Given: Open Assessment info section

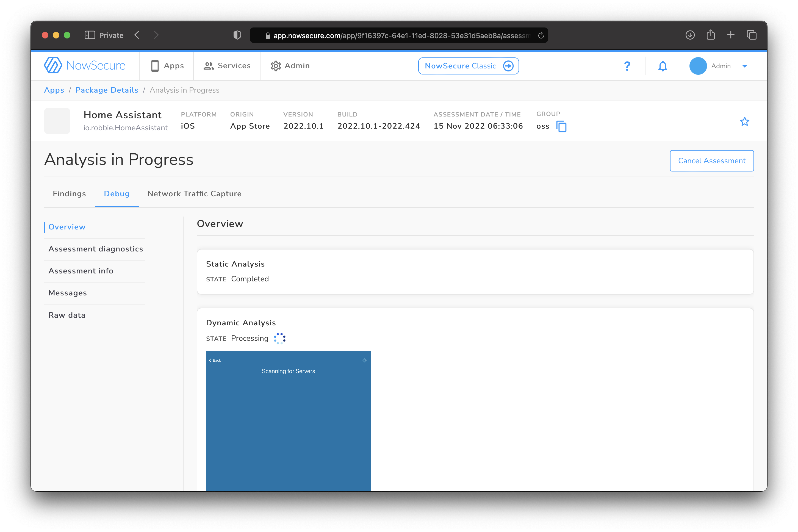Looking at the screenshot, I should click(x=81, y=271).
